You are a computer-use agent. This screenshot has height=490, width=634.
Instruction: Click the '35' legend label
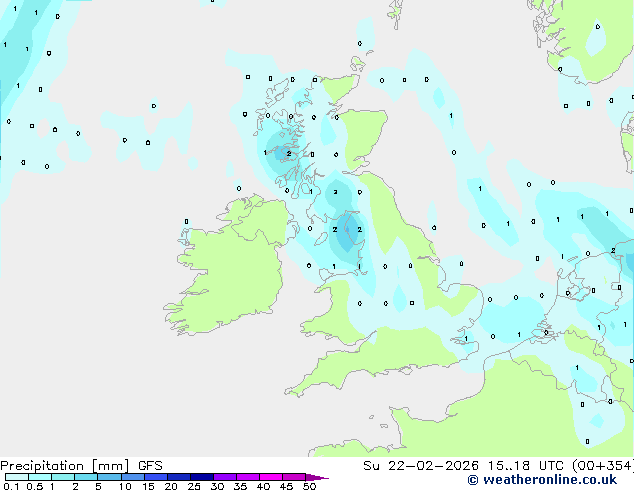(240, 486)
